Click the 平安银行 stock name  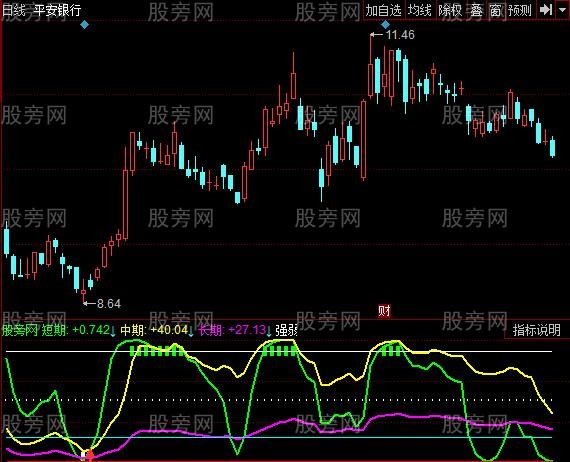pyautogui.click(x=57, y=10)
